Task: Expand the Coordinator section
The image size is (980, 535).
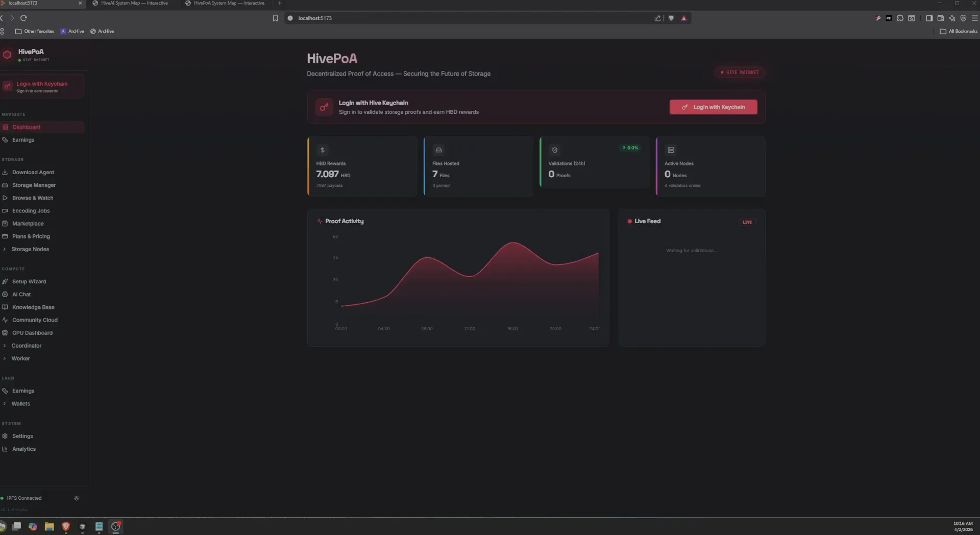Action: 27,346
